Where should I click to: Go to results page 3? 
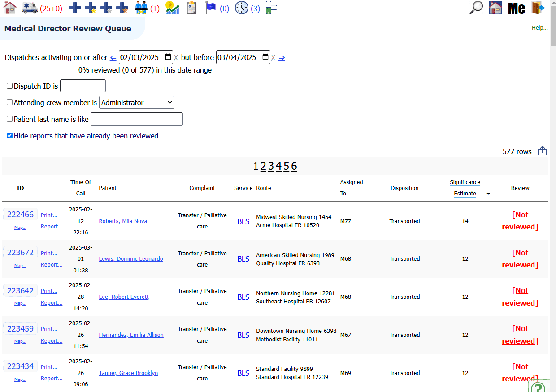pos(271,166)
